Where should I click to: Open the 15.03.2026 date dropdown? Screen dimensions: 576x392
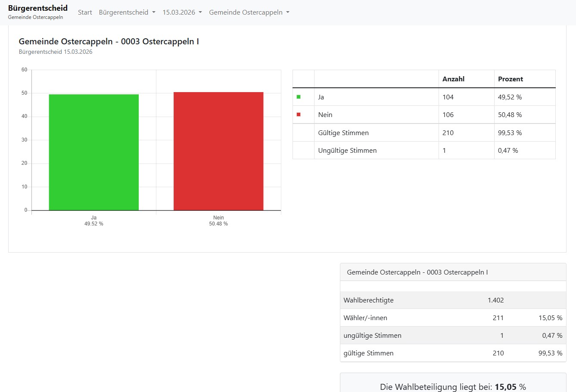182,12
